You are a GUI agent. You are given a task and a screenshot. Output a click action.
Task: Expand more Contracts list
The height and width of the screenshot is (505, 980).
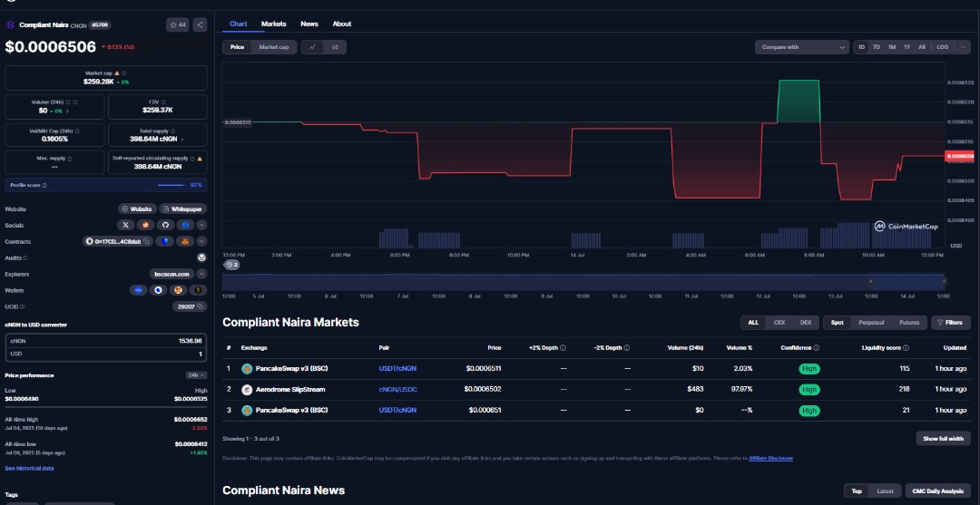pos(201,241)
